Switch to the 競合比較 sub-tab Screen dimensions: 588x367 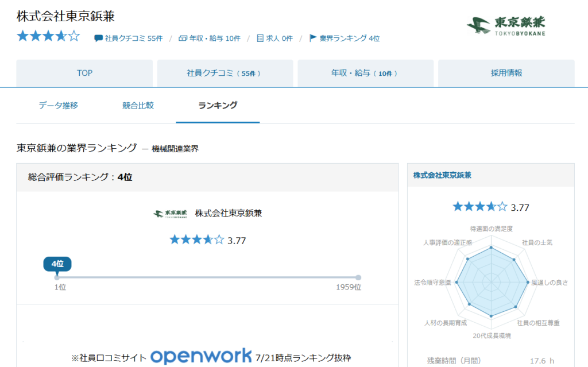click(x=138, y=106)
